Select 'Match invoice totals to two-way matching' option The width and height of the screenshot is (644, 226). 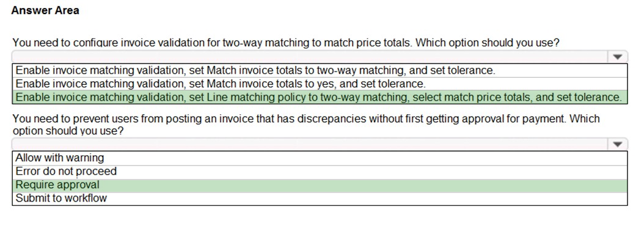[x=320, y=70]
